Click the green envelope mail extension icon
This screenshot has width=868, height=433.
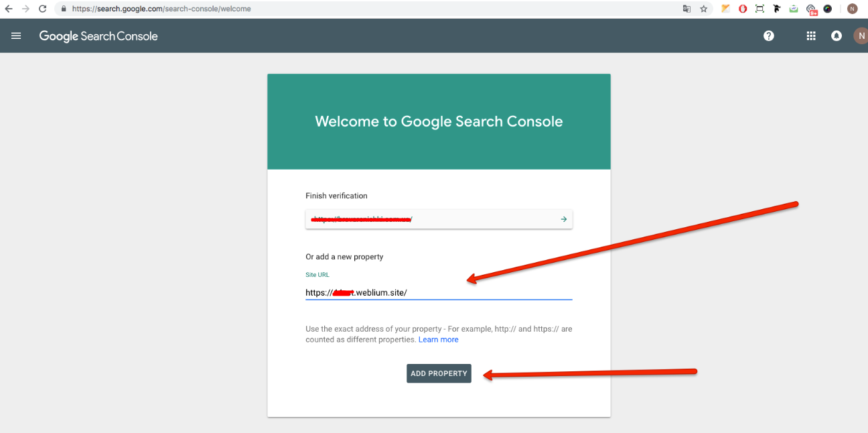(794, 9)
